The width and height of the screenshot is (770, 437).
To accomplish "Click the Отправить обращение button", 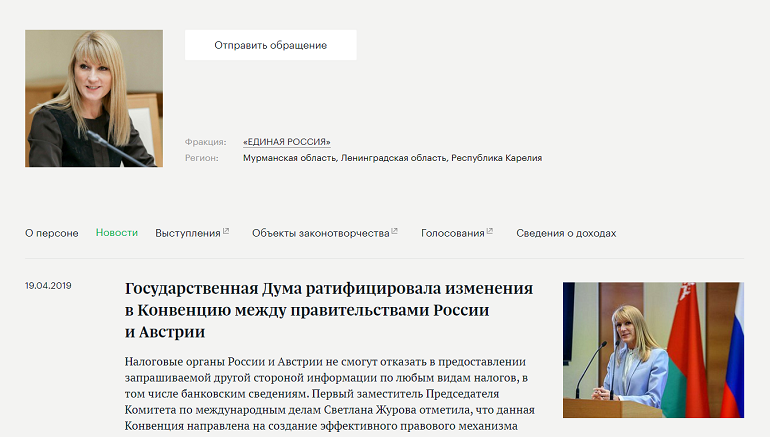I will [x=270, y=45].
